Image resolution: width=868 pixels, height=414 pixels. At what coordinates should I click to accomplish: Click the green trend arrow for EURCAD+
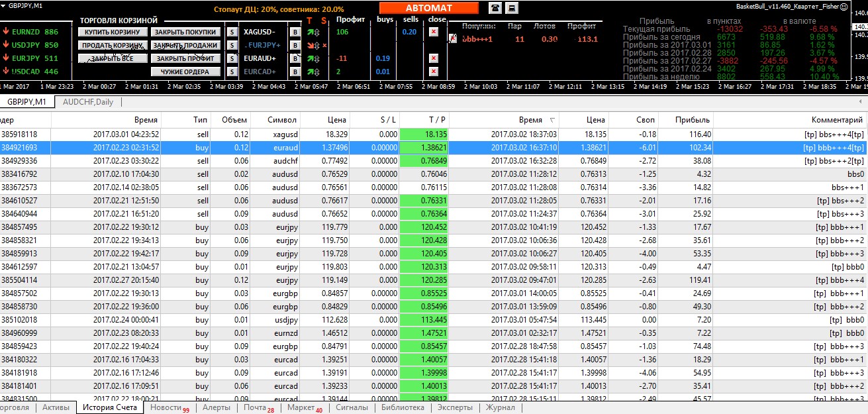point(312,72)
